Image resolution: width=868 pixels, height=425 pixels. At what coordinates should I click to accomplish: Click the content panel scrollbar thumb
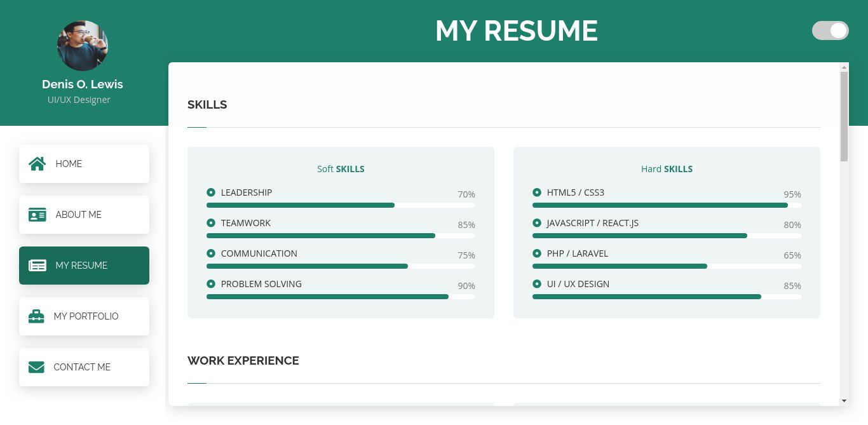pyautogui.click(x=844, y=116)
